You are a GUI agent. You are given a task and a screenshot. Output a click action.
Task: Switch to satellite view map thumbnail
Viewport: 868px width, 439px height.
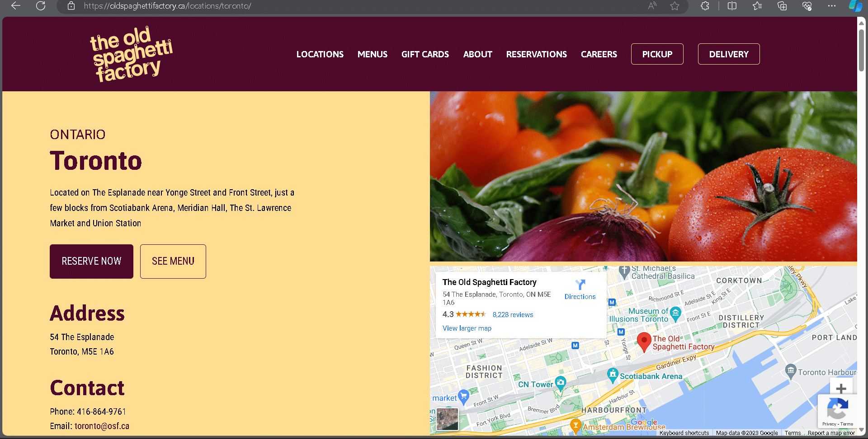[447, 419]
